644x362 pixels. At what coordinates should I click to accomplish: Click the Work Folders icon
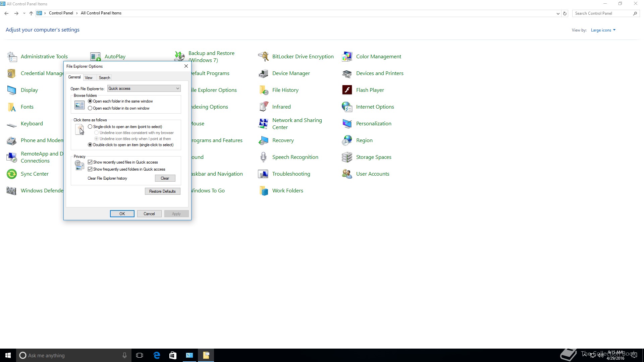point(263,191)
